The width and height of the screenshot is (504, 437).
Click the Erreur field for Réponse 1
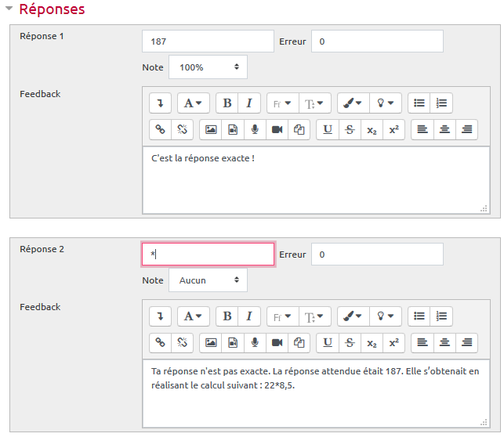tap(377, 41)
